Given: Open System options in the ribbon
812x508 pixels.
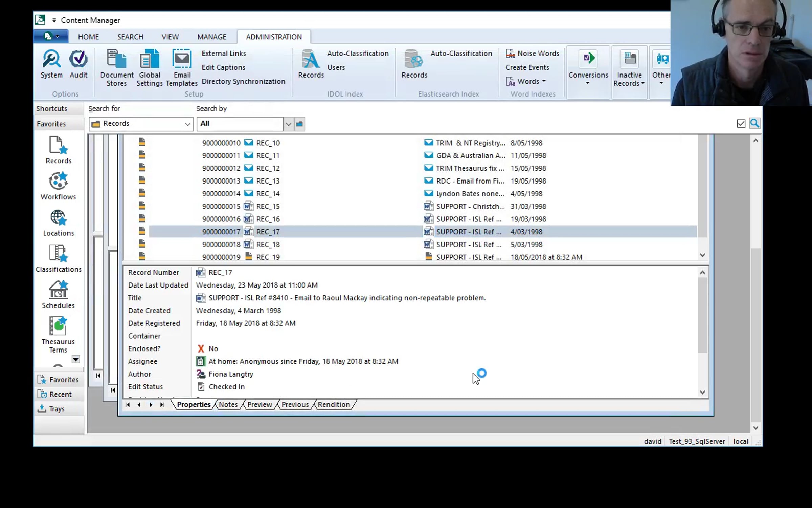Looking at the screenshot, I should [51, 64].
